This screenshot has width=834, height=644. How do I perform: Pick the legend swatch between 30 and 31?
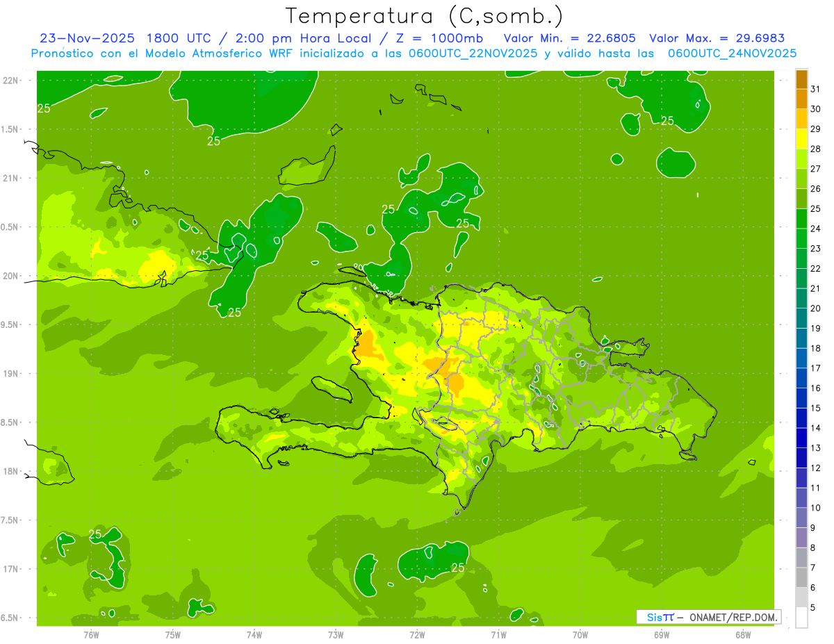tap(801, 99)
